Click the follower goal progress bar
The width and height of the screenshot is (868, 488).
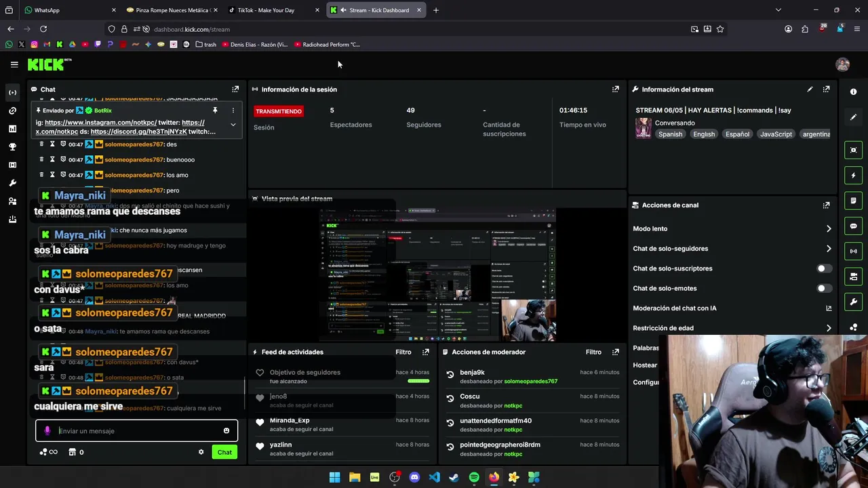418,381
